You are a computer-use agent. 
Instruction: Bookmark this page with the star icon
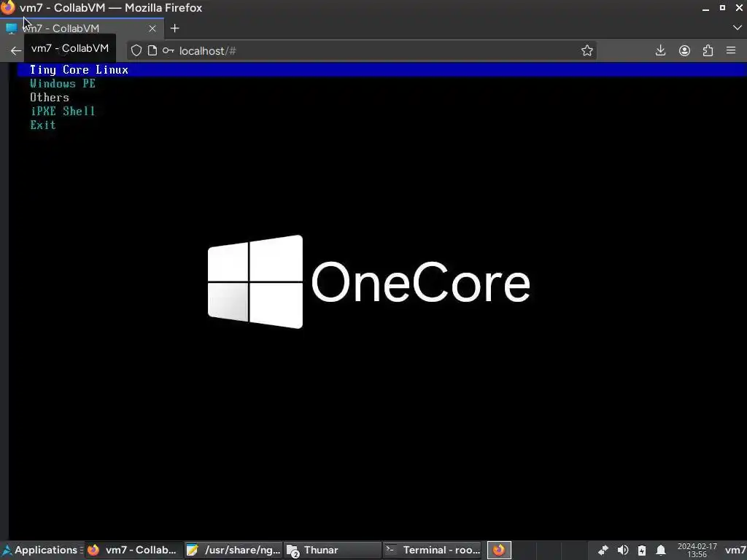tap(587, 51)
